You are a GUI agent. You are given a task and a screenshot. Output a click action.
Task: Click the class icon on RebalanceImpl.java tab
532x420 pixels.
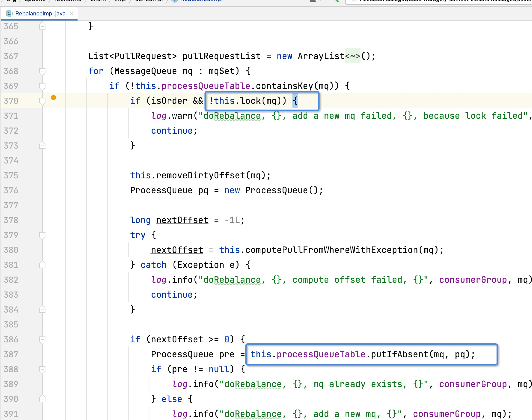coord(9,13)
